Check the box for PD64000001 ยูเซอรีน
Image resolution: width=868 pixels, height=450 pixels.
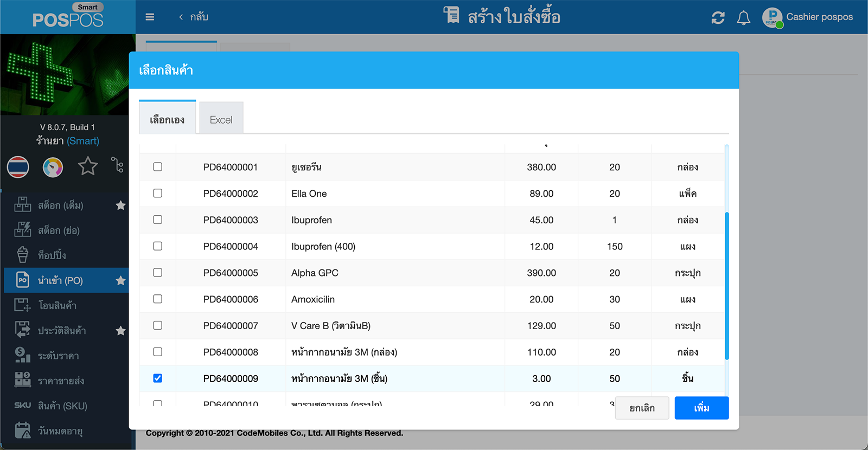click(157, 167)
